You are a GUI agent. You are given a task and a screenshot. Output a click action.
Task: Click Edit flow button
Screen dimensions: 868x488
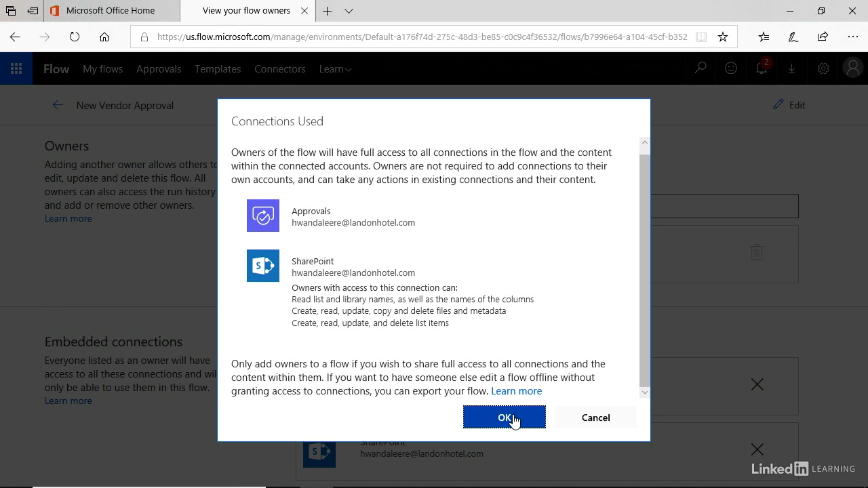point(789,105)
